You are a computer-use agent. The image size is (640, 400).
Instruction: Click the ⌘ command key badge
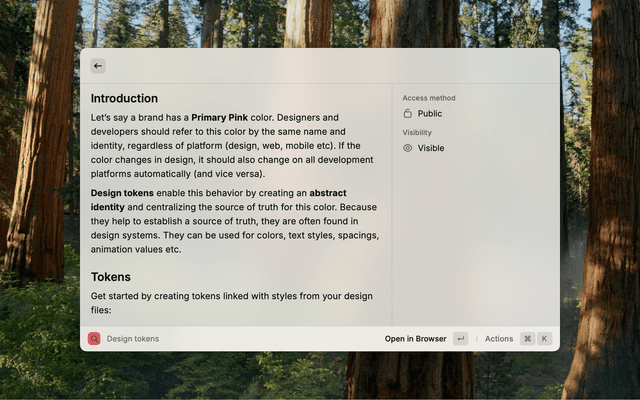pos(527,339)
